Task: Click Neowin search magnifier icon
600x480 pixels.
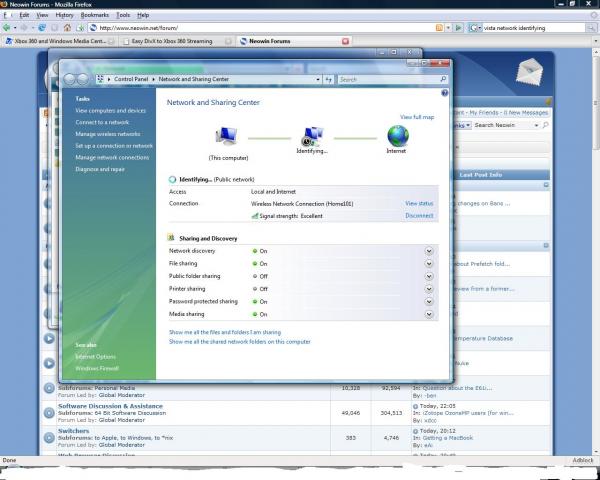Action: pyautogui.click(x=546, y=125)
